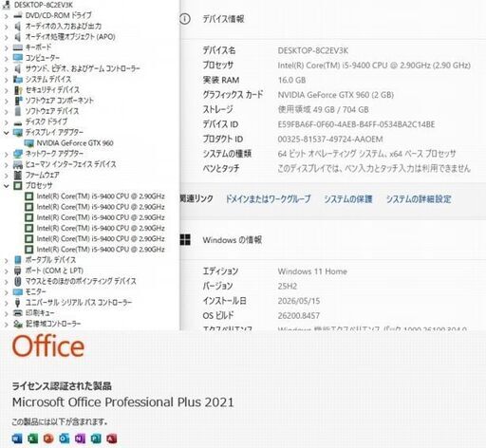Viewport: 486px width, 448px height.
Task: Click the processor category icon
Action: pos(18,185)
